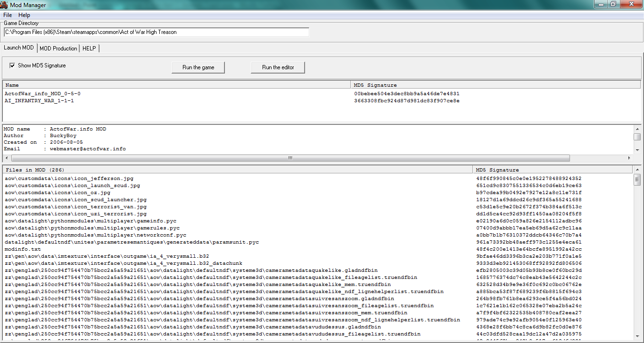Select file camerametadataquakelike_ndf_lignehelperlist.truendfbin

pyautogui.click(x=224, y=292)
